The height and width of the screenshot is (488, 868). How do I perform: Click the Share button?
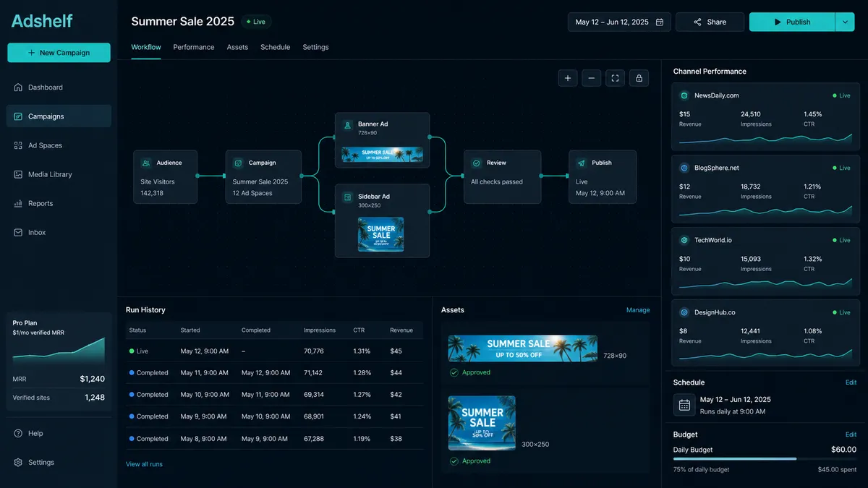[x=710, y=22]
